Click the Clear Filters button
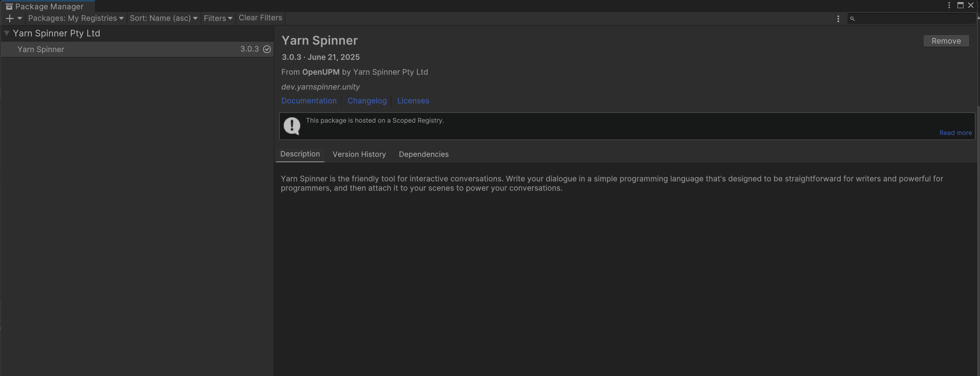 coord(260,18)
